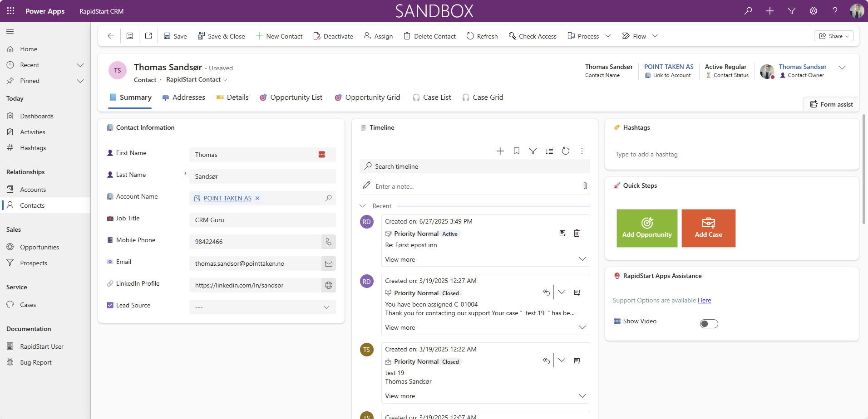Go back with the back arrow
This screenshot has width=868, height=419.
[110, 36]
